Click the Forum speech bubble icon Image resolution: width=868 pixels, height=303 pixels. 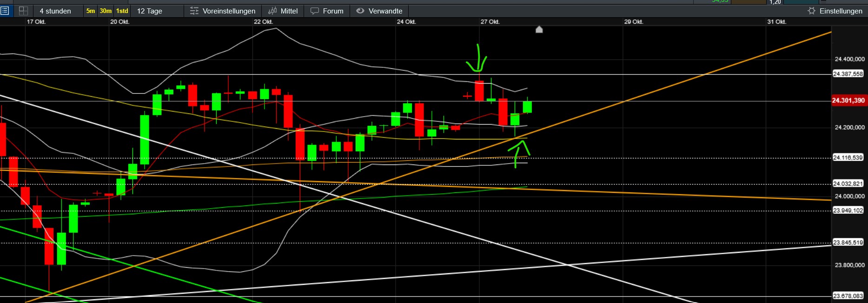coord(315,11)
